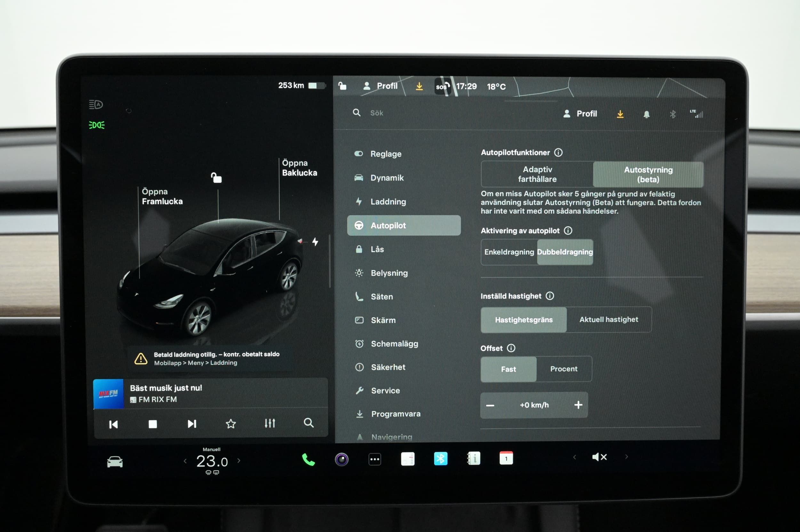Open info icon next to Offset
Viewport: 800px width, 532px height.
click(x=511, y=348)
